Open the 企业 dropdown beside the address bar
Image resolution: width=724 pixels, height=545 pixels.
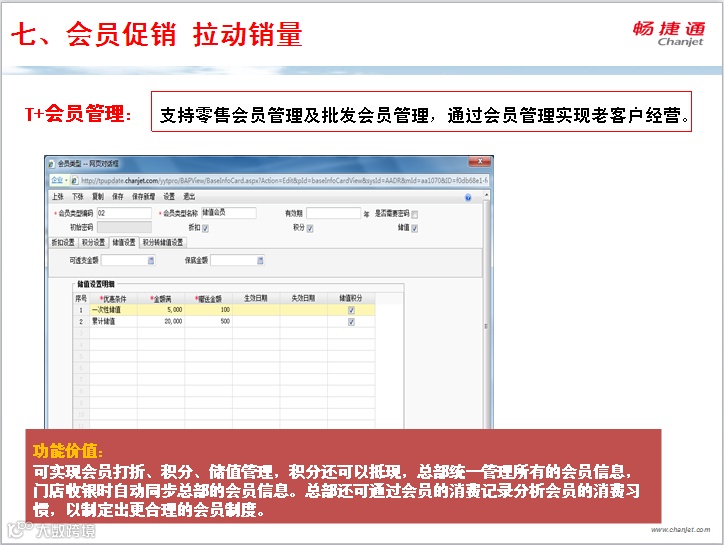[x=60, y=180]
